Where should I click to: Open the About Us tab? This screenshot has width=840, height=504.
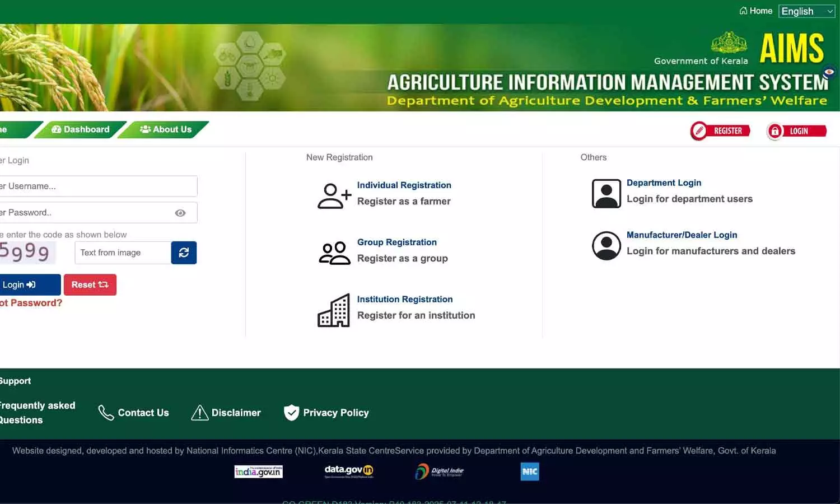[166, 129]
